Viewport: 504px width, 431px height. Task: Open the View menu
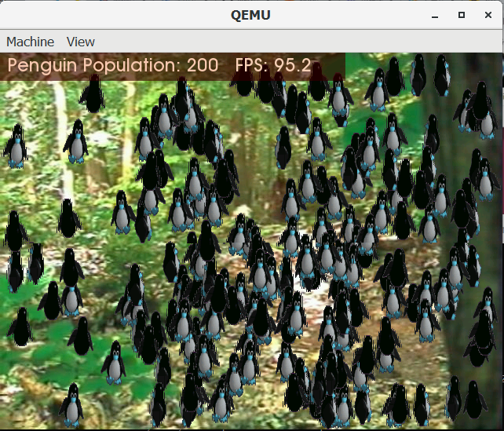coord(80,42)
